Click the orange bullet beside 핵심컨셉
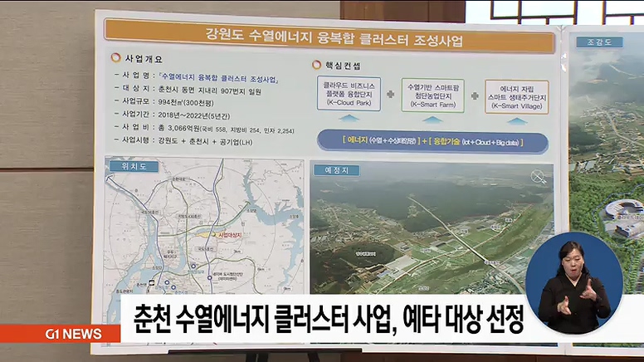The height and width of the screenshot is (362, 644). [x=316, y=65]
